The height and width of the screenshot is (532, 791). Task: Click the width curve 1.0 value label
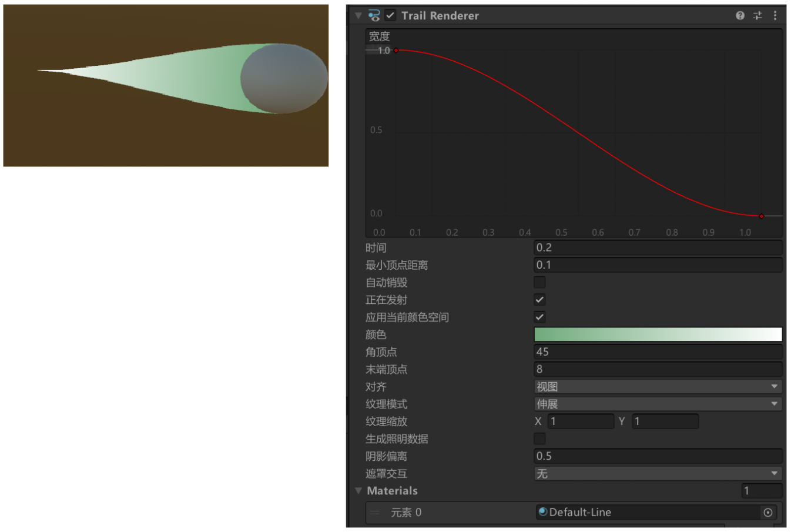[384, 51]
